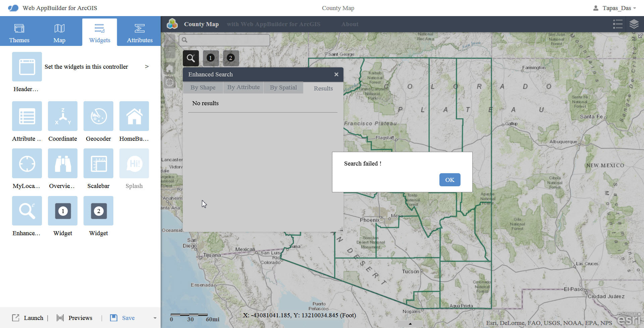Viewport: 644px width, 328px height.
Task: Toggle the Header Controller widget
Action: click(27, 67)
